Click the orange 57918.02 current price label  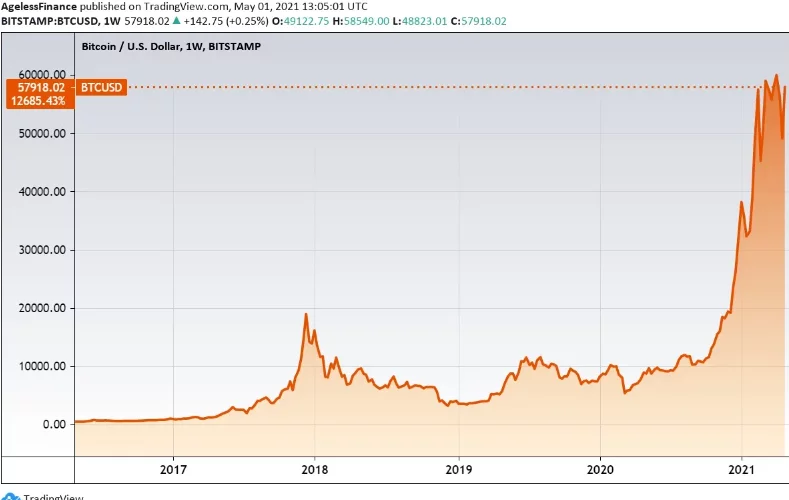point(40,87)
